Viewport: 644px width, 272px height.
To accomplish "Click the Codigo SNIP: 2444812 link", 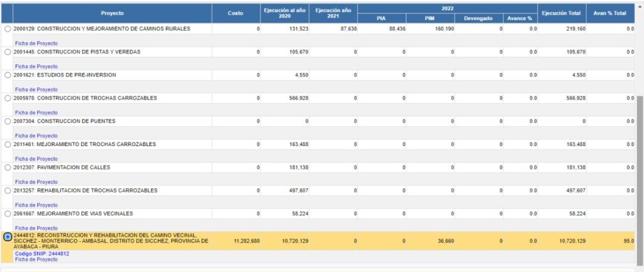I will click(x=42, y=254).
